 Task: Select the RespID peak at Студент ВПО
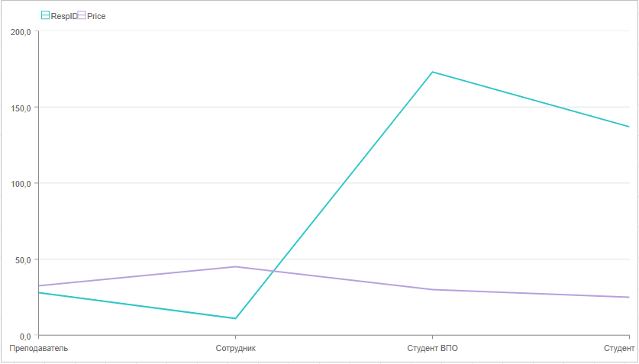tap(432, 72)
